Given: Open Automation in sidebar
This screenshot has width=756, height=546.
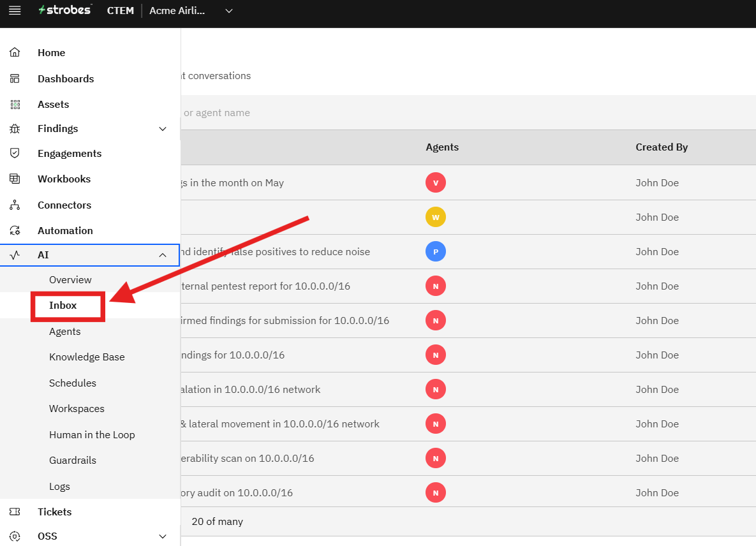Looking at the screenshot, I should point(66,230).
